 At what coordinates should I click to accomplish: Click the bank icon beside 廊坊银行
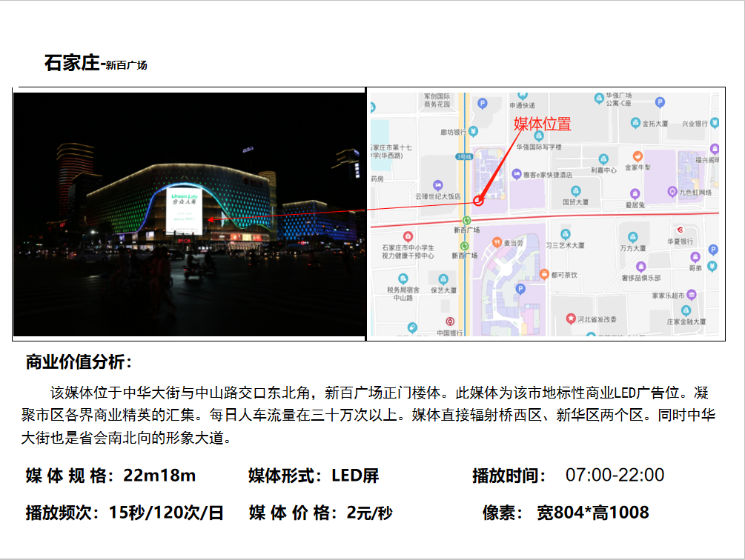[x=473, y=131]
